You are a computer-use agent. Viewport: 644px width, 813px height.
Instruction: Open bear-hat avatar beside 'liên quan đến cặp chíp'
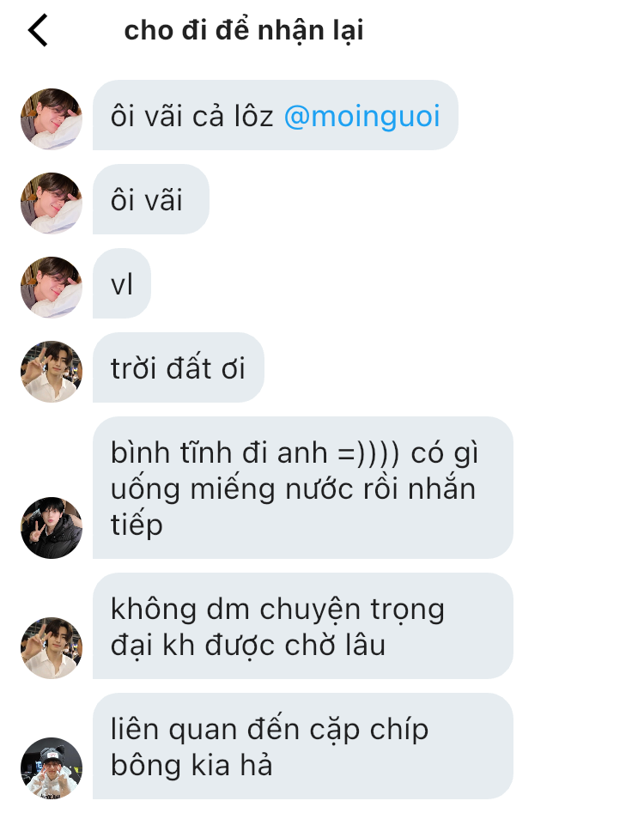[52, 768]
